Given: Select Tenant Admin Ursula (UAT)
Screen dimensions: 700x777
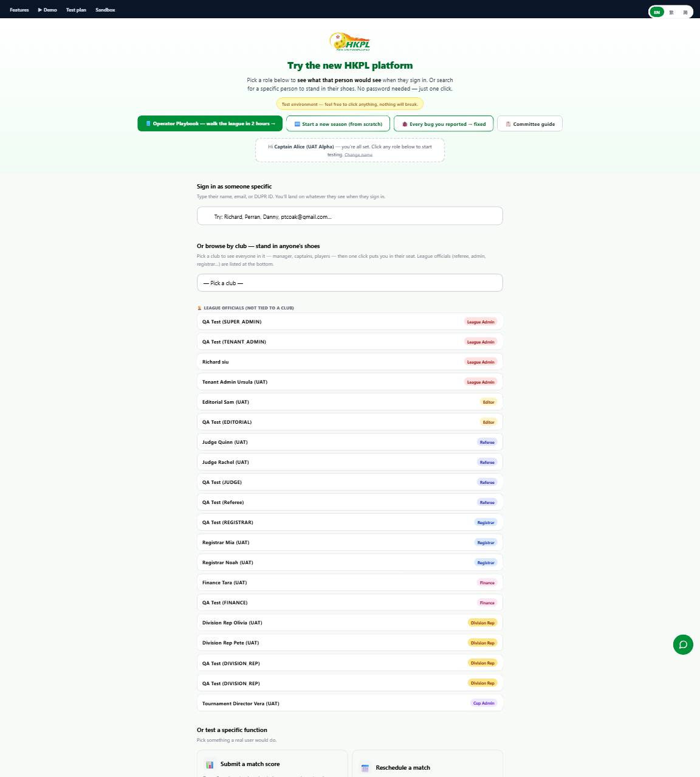Looking at the screenshot, I should coord(349,382).
